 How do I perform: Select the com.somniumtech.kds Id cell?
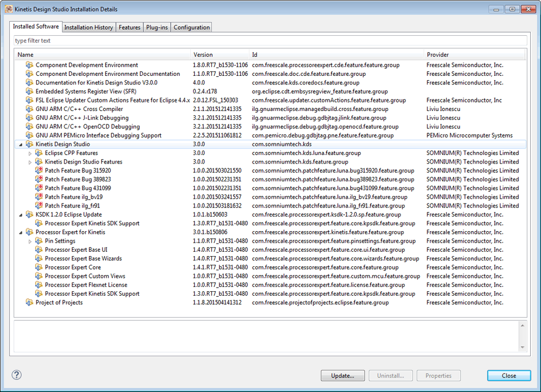point(281,144)
